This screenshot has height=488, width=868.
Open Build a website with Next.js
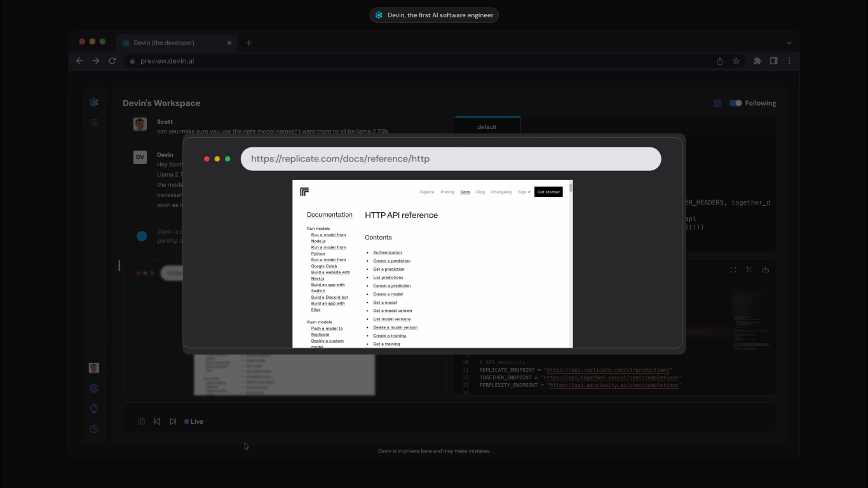click(x=330, y=275)
